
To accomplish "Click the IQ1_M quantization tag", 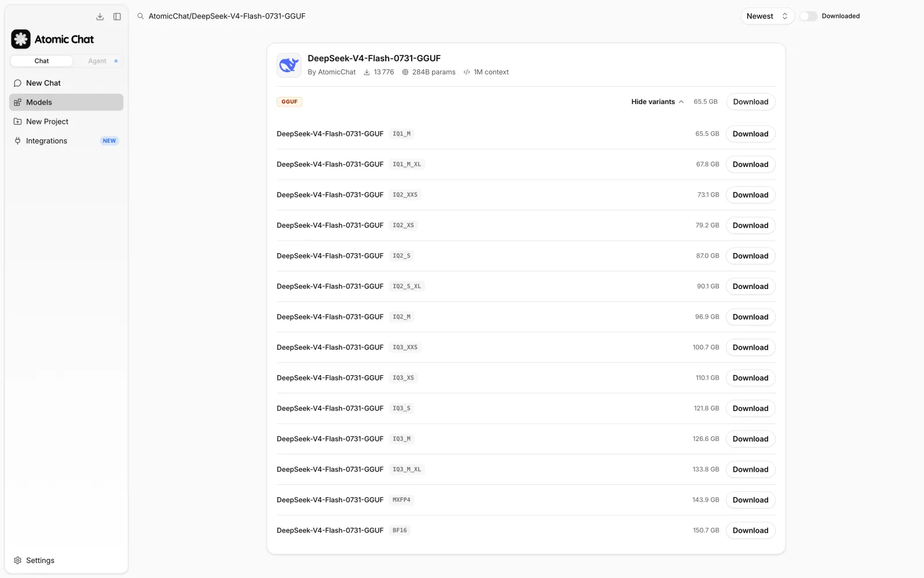I will [x=402, y=134].
